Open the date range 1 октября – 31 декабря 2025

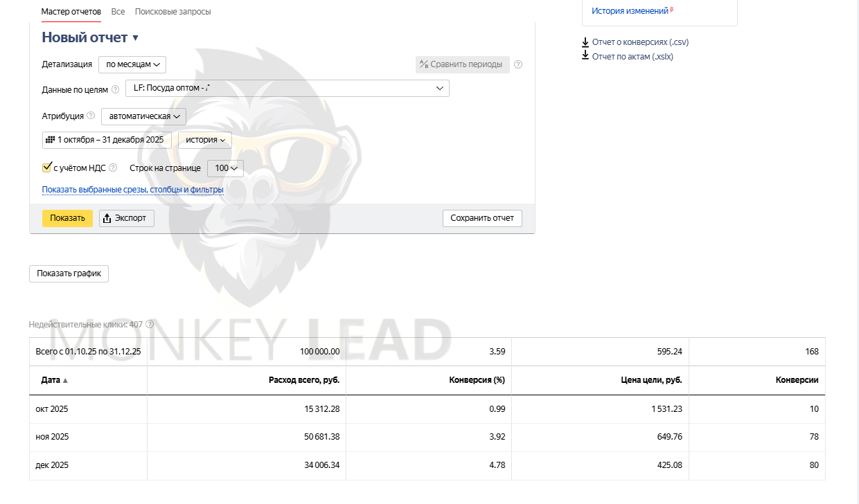tap(107, 140)
